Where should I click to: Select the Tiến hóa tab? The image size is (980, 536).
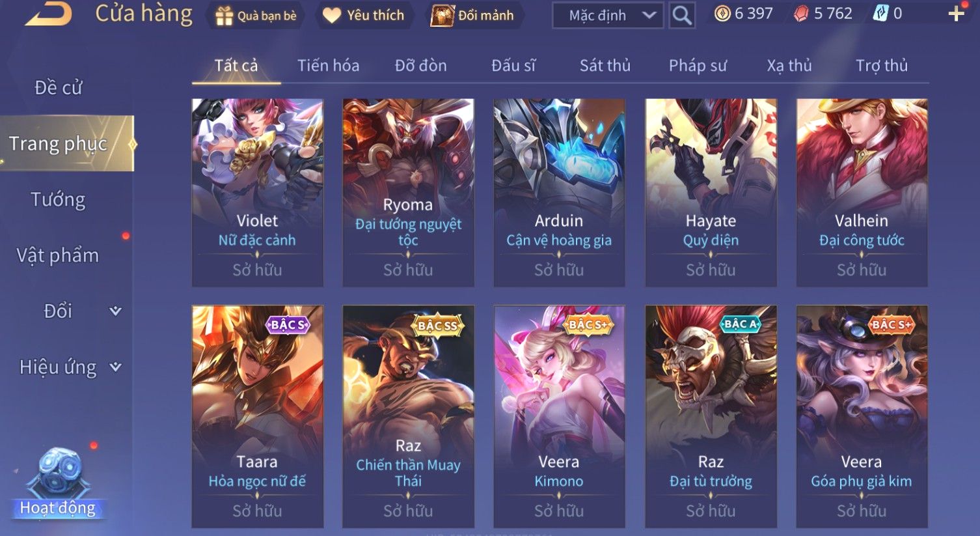[x=328, y=66]
